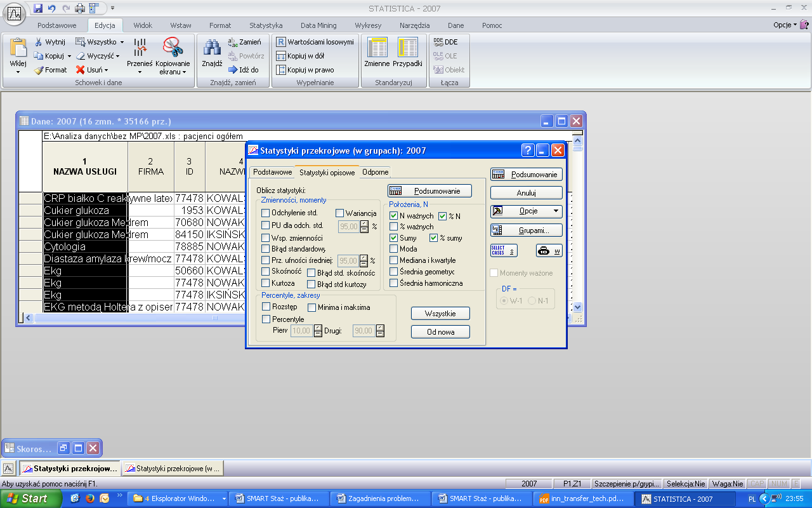
Task: Click the Wklej (paste) icon
Action: click(x=18, y=48)
